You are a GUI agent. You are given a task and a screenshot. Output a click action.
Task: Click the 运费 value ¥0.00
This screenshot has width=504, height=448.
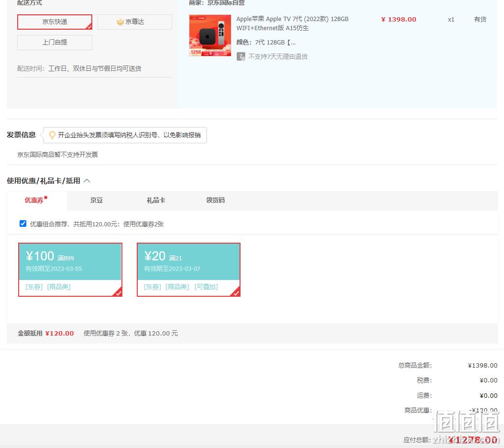point(489,395)
